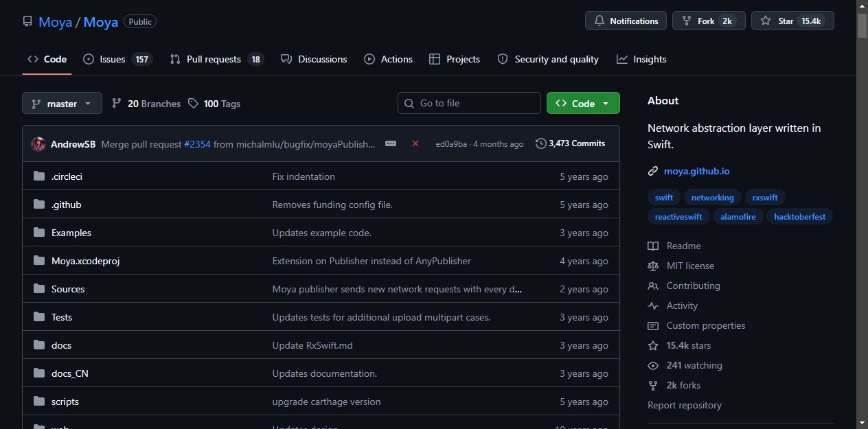Image resolution: width=868 pixels, height=429 pixels.
Task: Open the Code tab
Action: [47, 59]
